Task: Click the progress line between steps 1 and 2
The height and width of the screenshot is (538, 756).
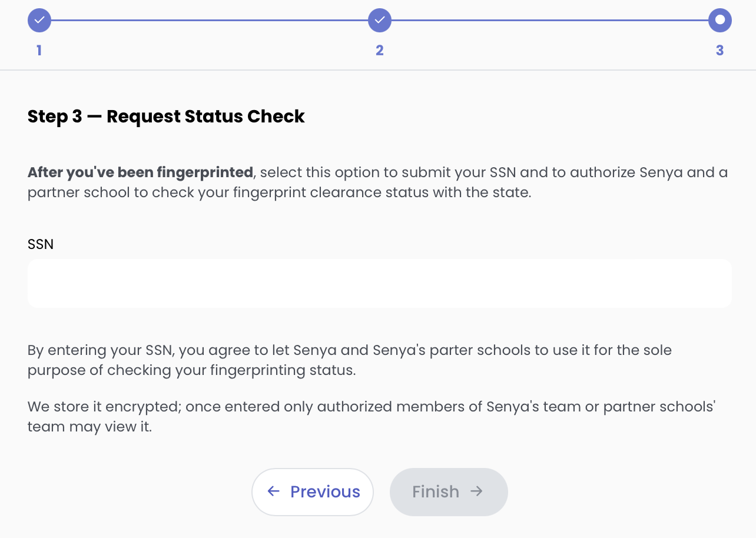Action: [209, 21]
